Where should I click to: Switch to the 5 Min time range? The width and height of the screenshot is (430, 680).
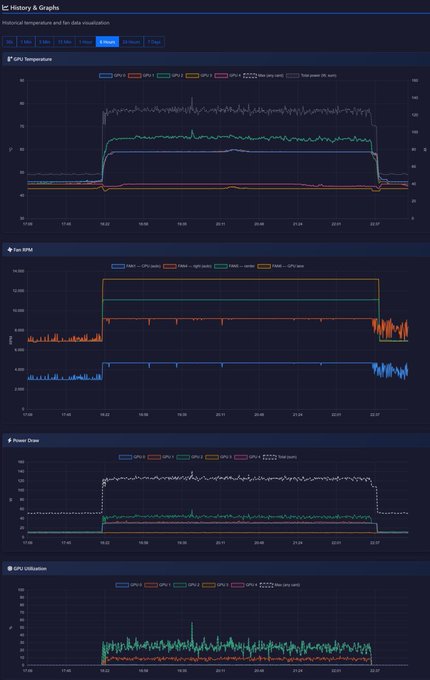[x=44, y=42]
